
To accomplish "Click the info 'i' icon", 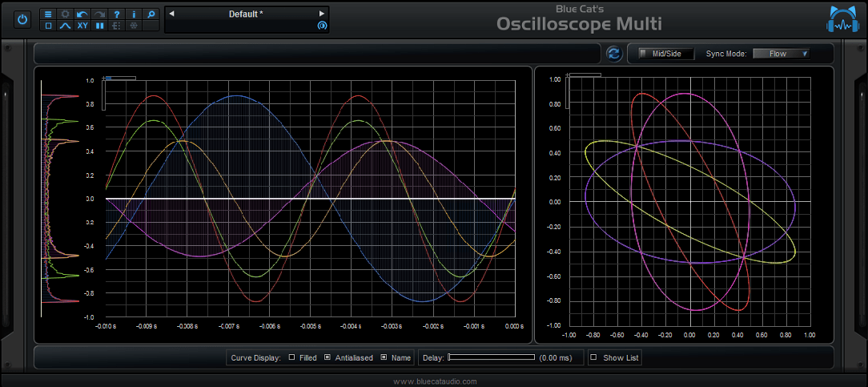I will point(134,14).
